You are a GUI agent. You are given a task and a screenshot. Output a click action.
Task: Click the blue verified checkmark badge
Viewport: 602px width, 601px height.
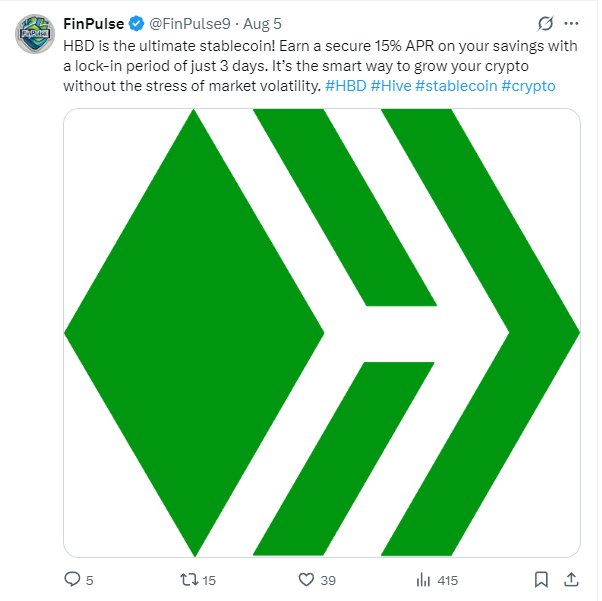[x=137, y=24]
